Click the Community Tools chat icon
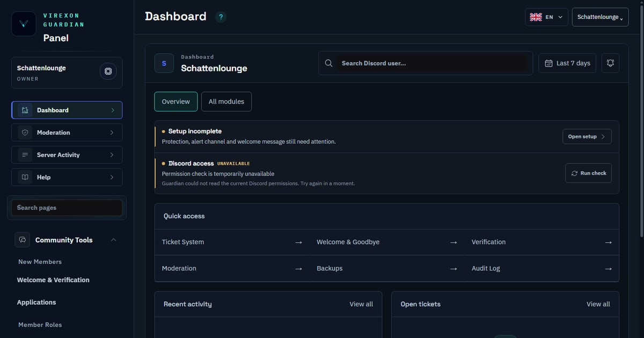The image size is (644, 338). (23, 240)
